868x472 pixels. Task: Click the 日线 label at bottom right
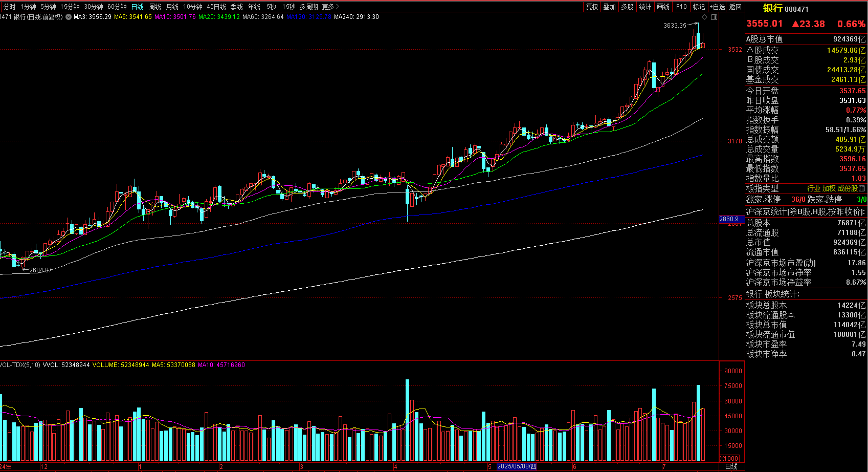pyautogui.click(x=731, y=466)
